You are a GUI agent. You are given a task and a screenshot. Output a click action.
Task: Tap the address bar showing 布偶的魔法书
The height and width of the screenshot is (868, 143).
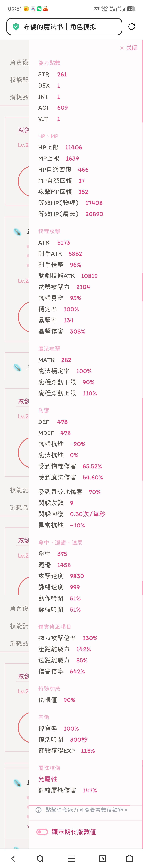[64, 27]
